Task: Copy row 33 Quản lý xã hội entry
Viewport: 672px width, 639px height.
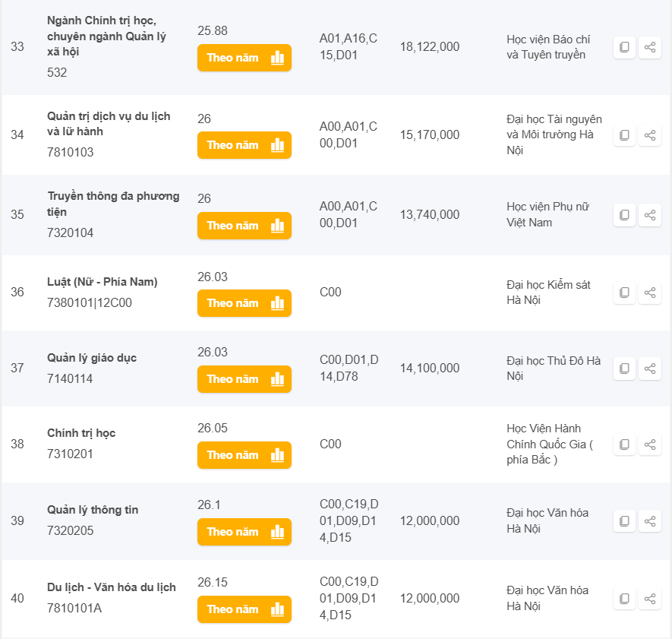Action: pyautogui.click(x=624, y=48)
